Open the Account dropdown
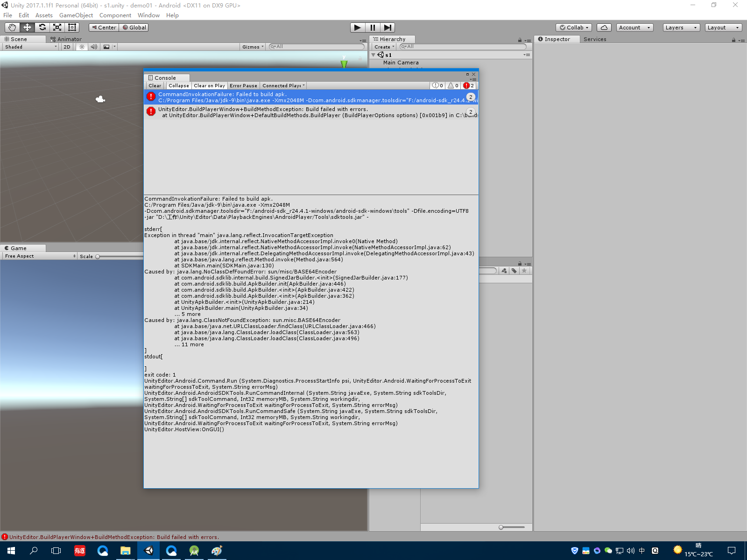The width and height of the screenshot is (747, 560). pos(634,28)
